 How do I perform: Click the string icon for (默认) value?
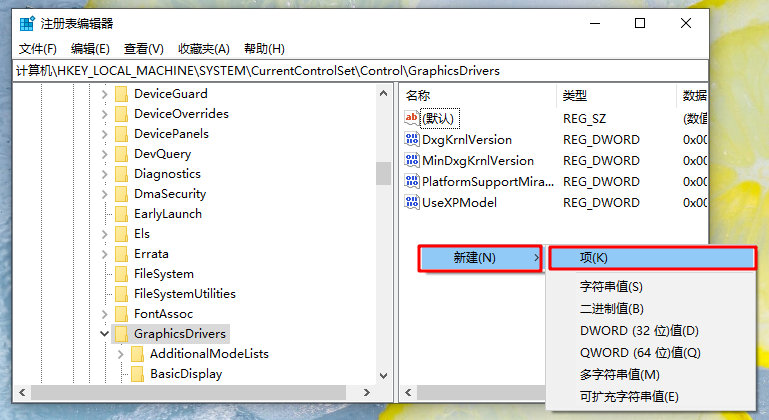(412, 118)
